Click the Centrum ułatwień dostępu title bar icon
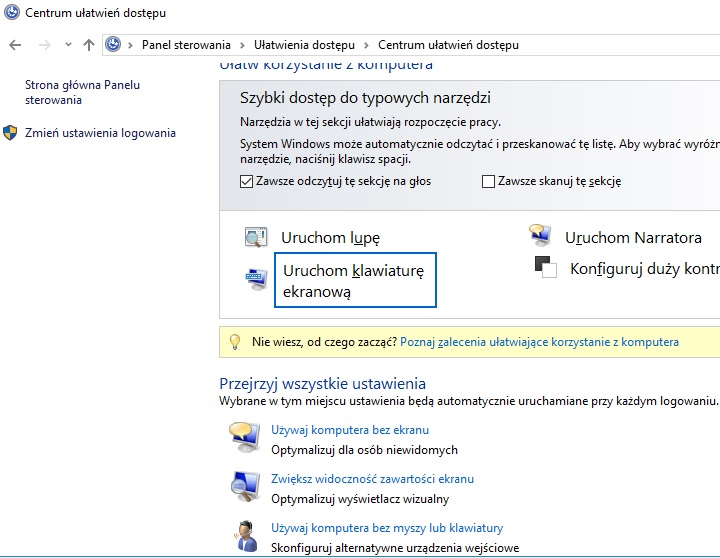The width and height of the screenshot is (720, 558). [x=12, y=12]
